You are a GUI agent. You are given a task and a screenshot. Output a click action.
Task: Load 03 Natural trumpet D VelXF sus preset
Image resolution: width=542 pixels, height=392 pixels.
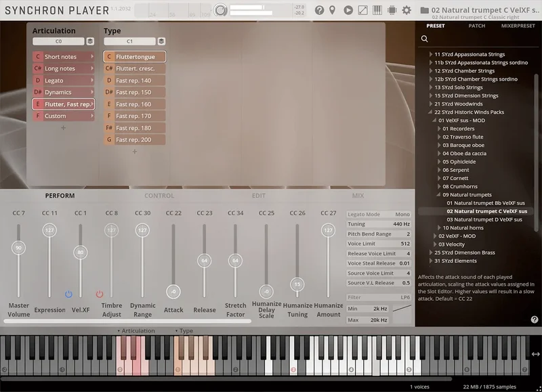coord(484,219)
